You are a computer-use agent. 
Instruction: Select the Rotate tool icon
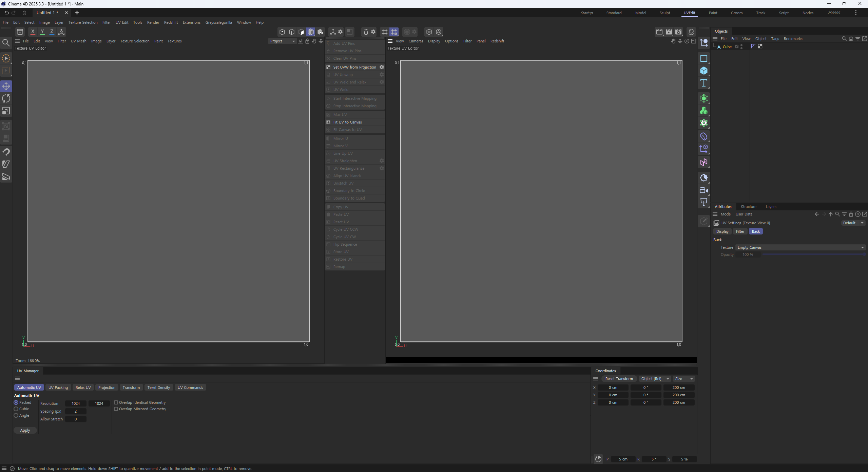pyautogui.click(x=6, y=99)
